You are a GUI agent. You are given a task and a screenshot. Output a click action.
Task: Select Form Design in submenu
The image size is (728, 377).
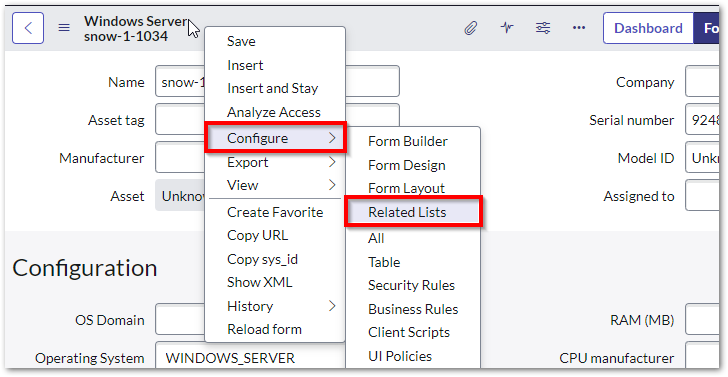click(x=413, y=165)
